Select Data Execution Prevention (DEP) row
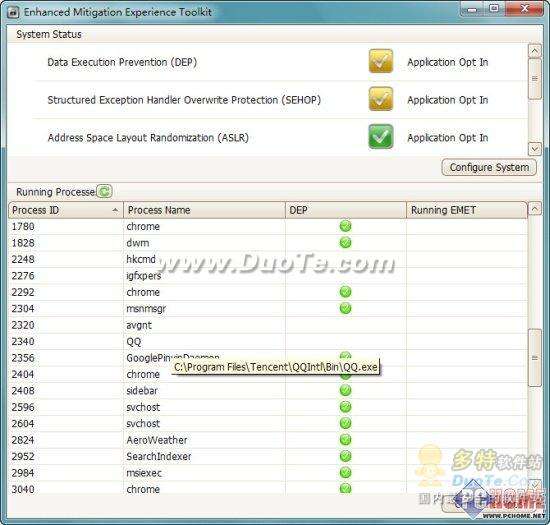This screenshot has width=550, height=525. (x=268, y=62)
